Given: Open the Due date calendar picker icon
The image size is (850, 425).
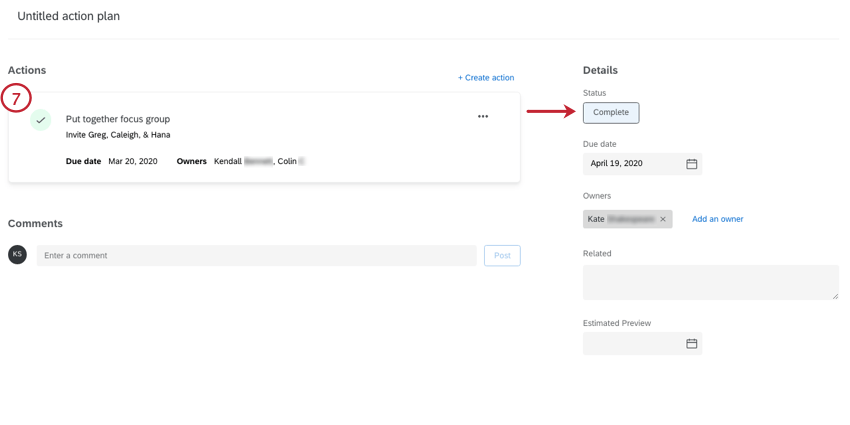Looking at the screenshot, I should (691, 164).
